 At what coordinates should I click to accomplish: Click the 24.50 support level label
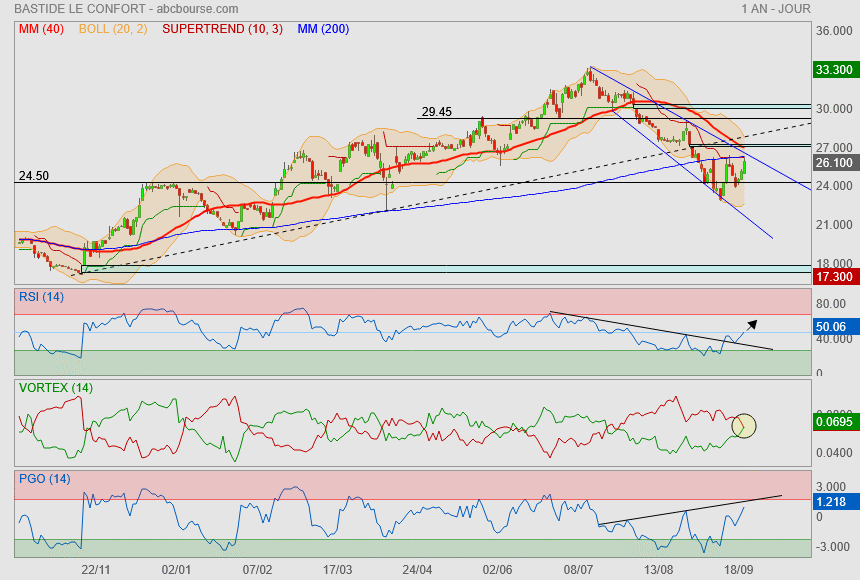pos(34,176)
